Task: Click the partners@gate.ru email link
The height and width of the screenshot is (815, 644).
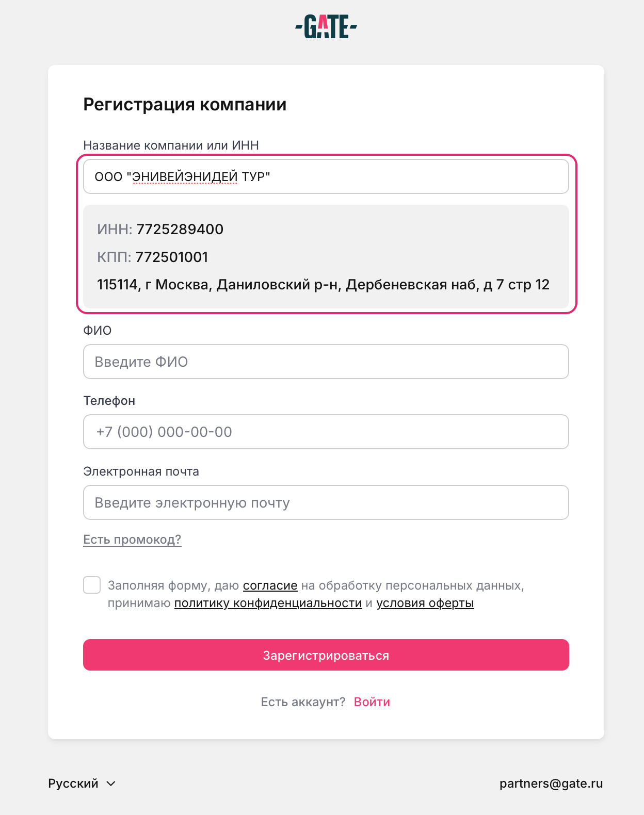Action: pyautogui.click(x=551, y=784)
